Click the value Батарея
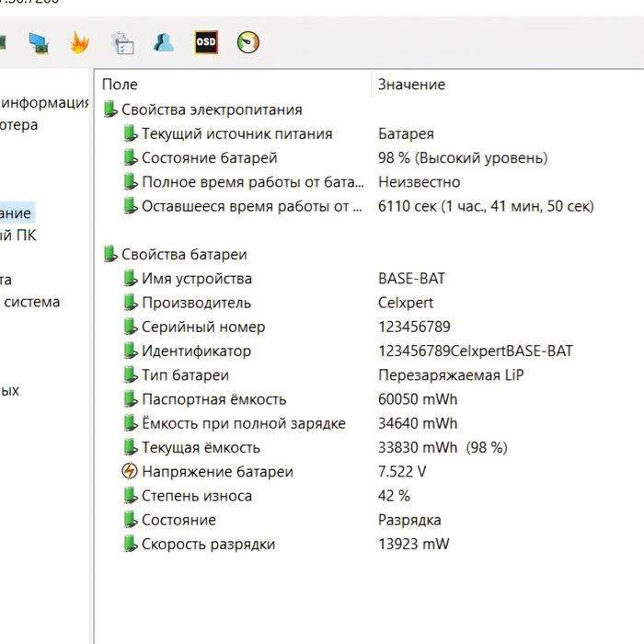644x644 pixels. click(406, 134)
